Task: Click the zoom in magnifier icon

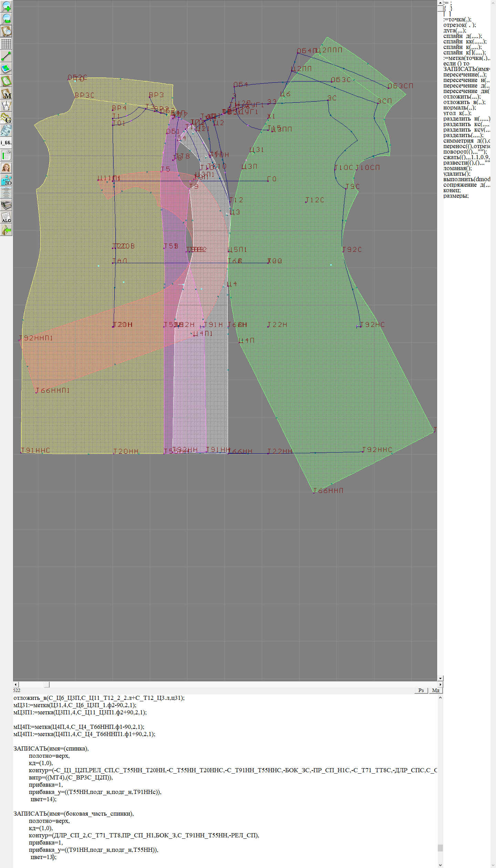Action: (x=6, y=6)
